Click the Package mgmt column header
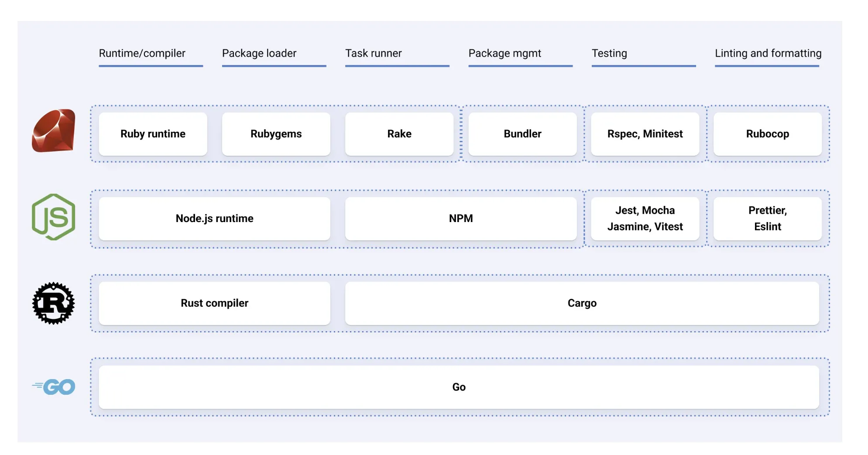Viewport: 868px width, 455px height. coord(504,53)
